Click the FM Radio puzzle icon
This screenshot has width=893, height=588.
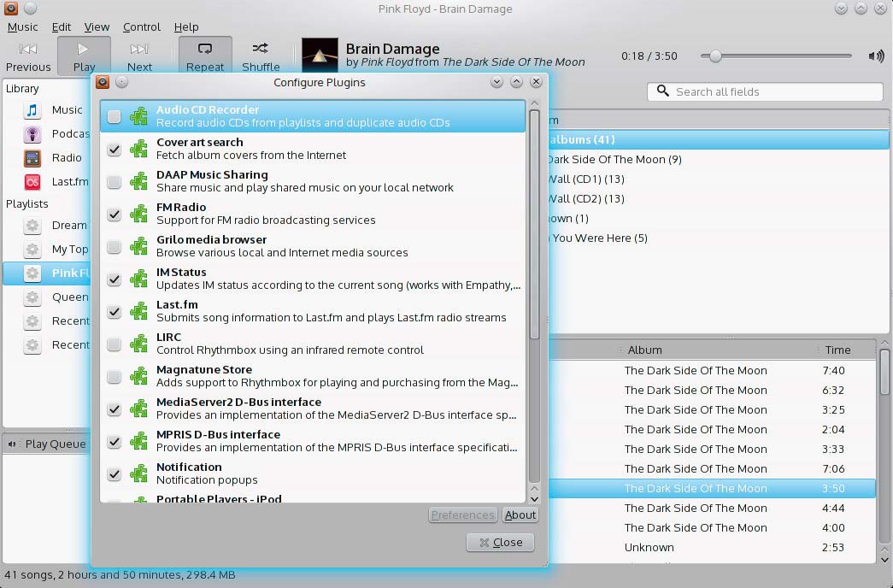(x=138, y=214)
